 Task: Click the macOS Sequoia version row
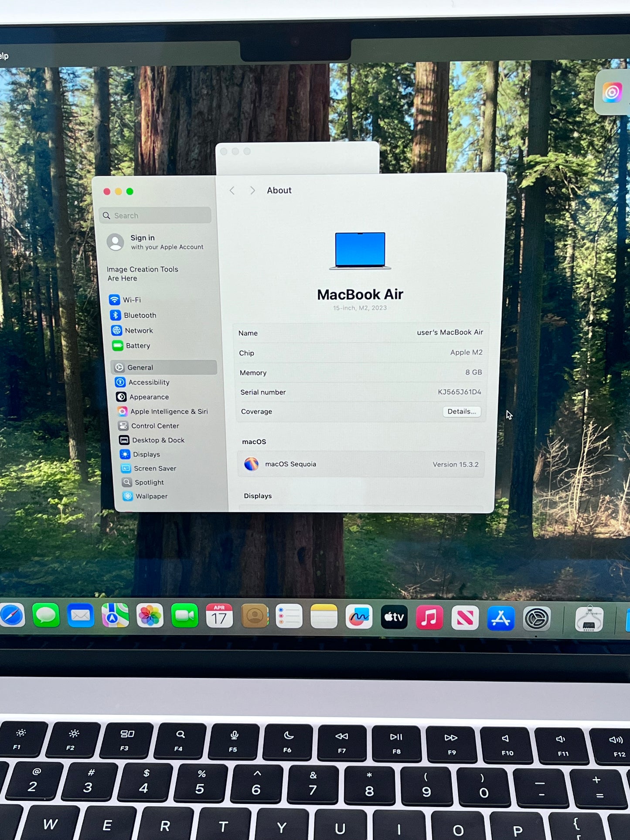(361, 464)
